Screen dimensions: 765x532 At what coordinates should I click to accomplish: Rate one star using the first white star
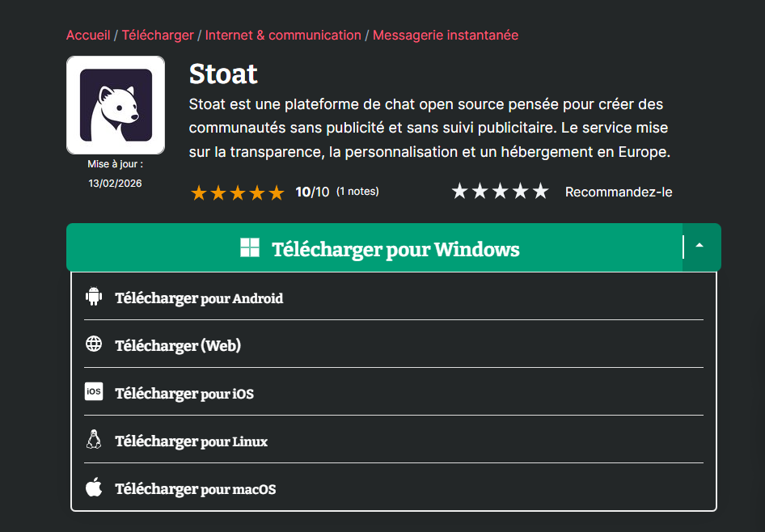click(x=460, y=192)
